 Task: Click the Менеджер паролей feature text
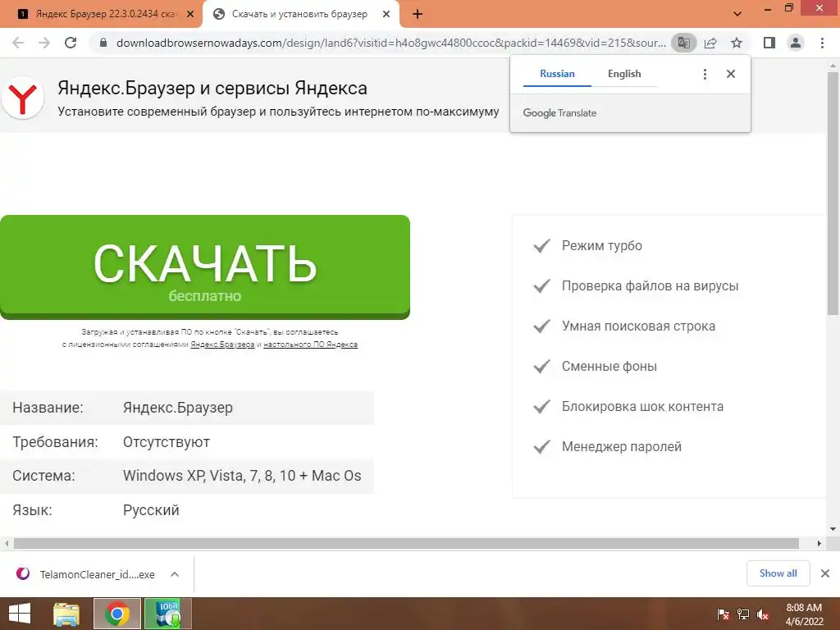coord(622,447)
